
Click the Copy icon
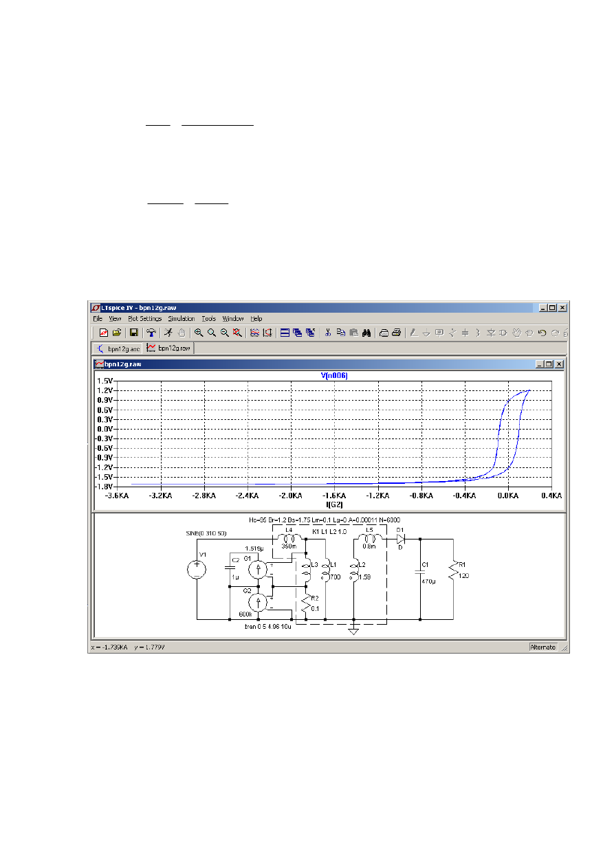pyautogui.click(x=340, y=333)
